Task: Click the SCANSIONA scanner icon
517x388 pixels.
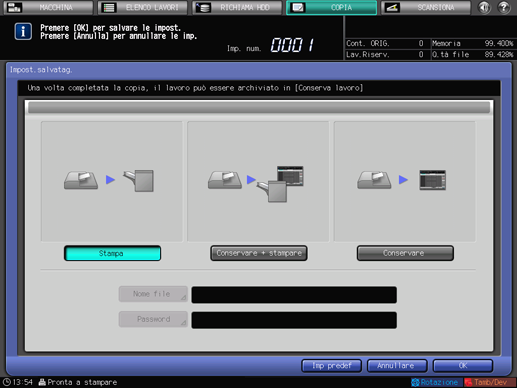Action: 392,7
